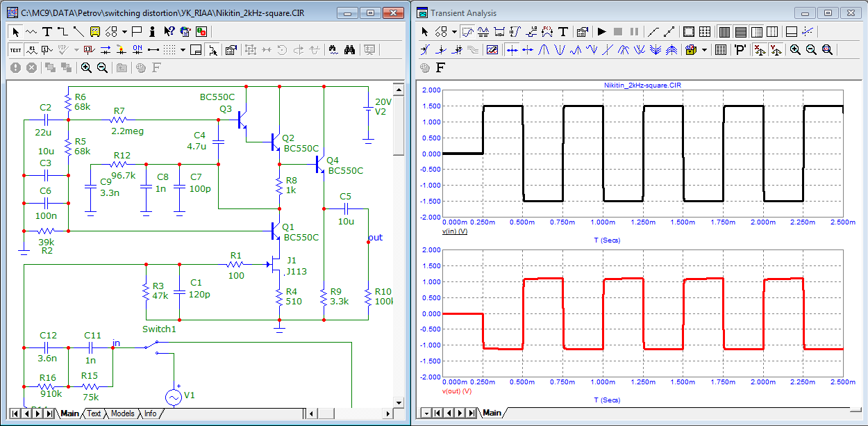The width and height of the screenshot is (868, 426).
Task: Switch to the Models tab
Action: [123, 413]
